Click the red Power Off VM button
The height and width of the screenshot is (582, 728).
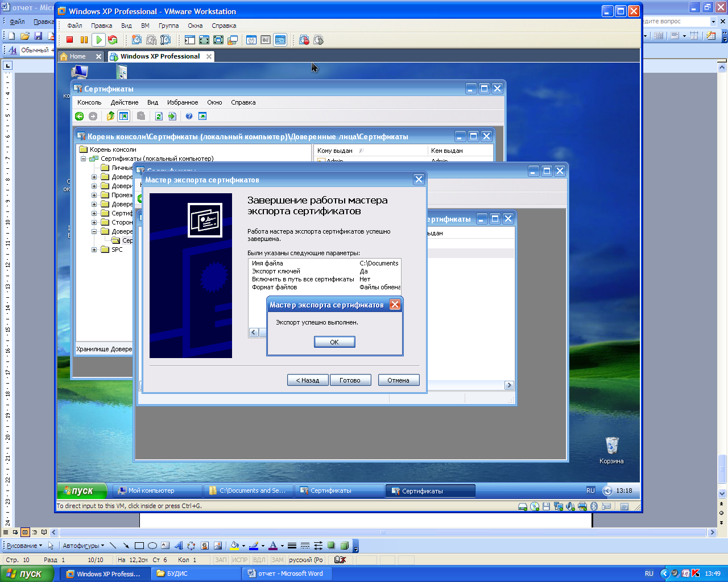click(70, 40)
